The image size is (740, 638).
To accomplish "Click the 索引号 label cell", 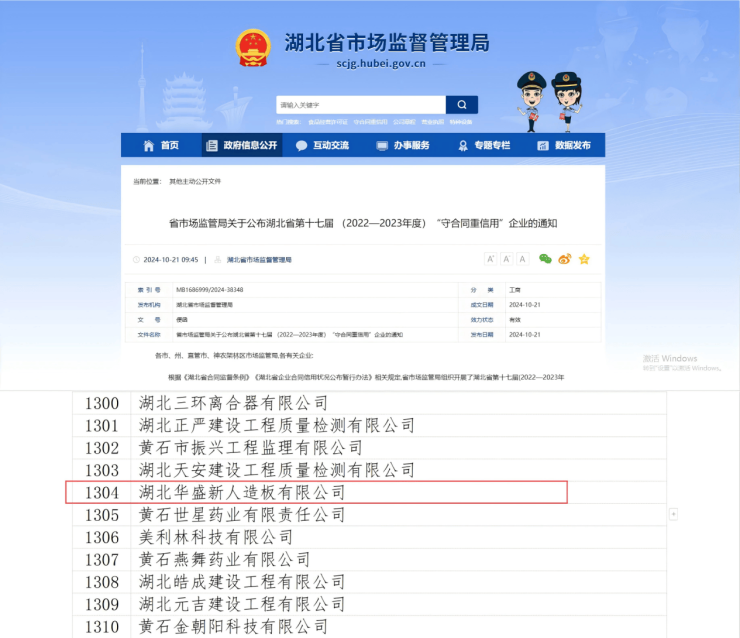I will pyautogui.click(x=149, y=290).
